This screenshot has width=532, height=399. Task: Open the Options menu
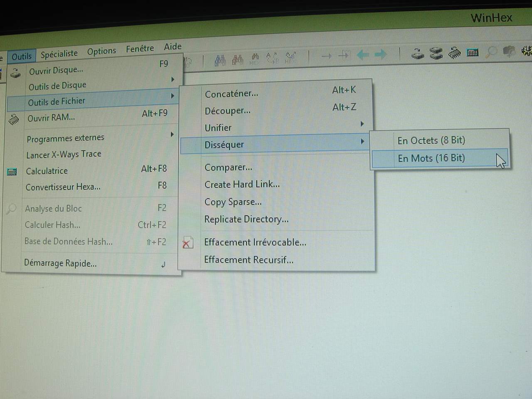tap(101, 52)
